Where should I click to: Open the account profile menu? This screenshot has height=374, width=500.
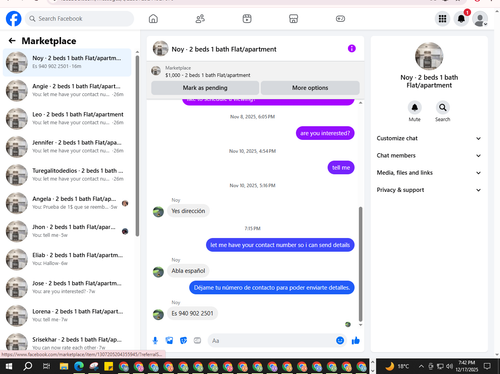click(480, 19)
